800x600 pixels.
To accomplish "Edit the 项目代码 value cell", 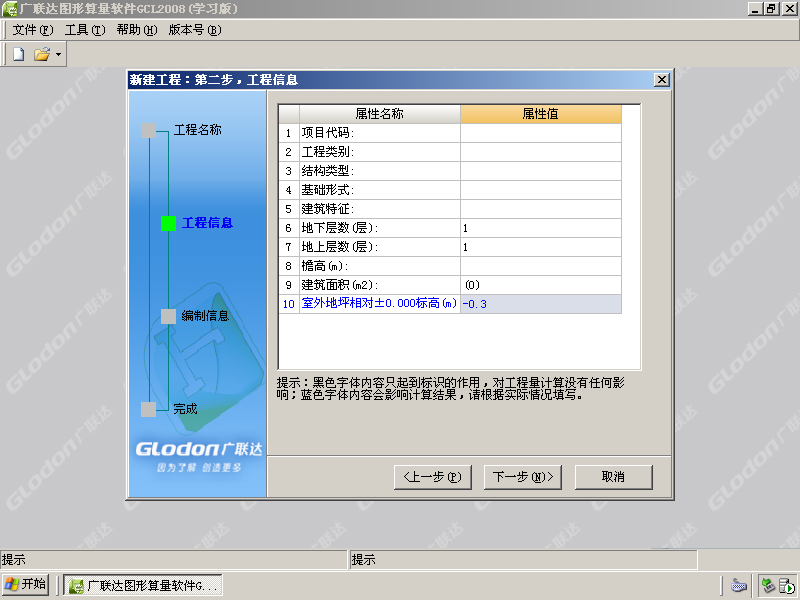I will coord(541,133).
